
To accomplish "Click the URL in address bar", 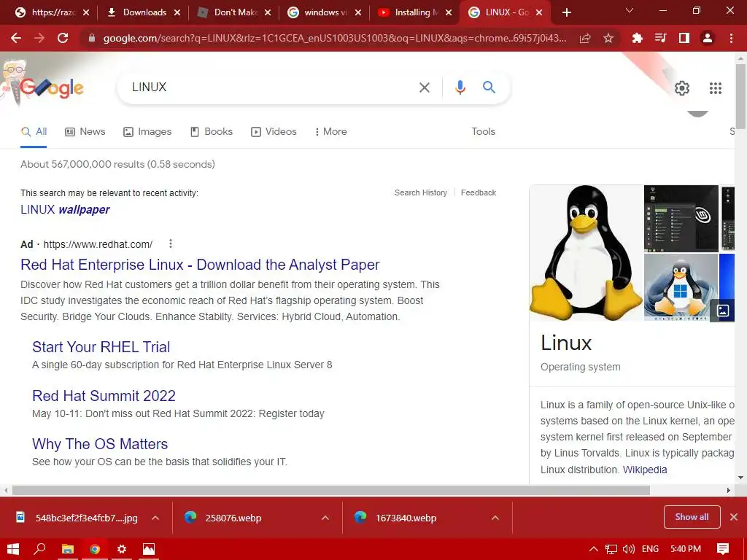I will 334,38.
